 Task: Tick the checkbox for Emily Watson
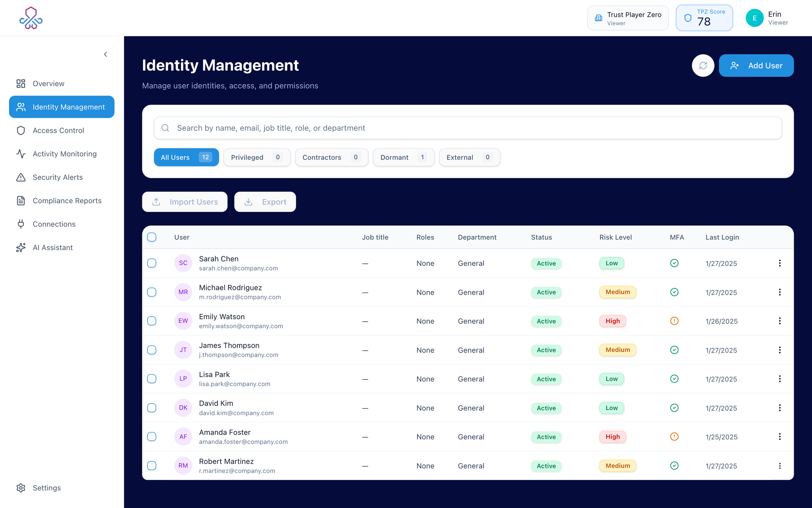pyautogui.click(x=152, y=321)
